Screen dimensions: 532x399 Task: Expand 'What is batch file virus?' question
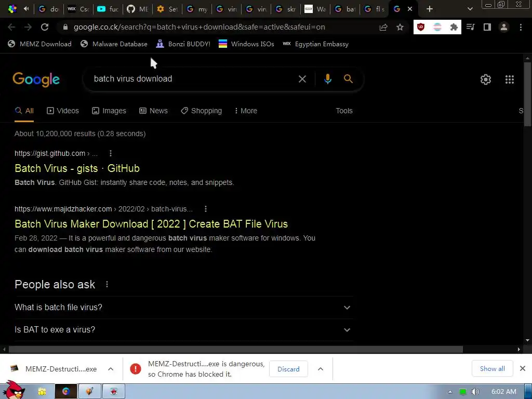click(x=183, y=308)
